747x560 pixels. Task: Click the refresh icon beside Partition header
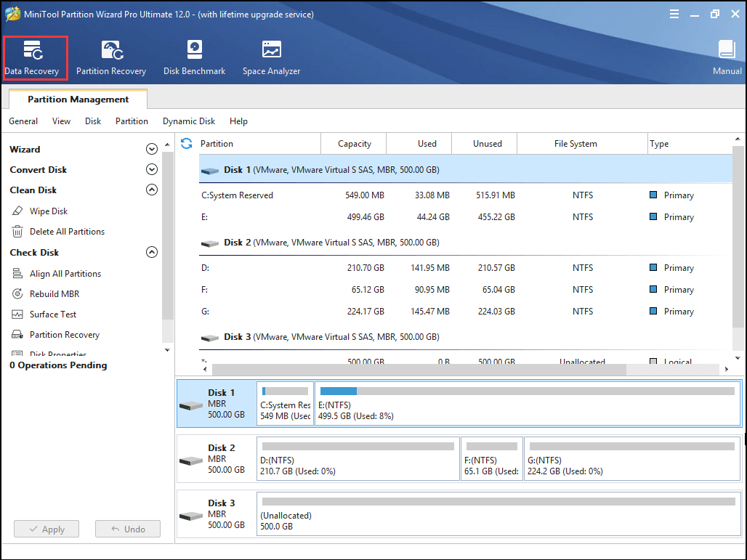187,144
